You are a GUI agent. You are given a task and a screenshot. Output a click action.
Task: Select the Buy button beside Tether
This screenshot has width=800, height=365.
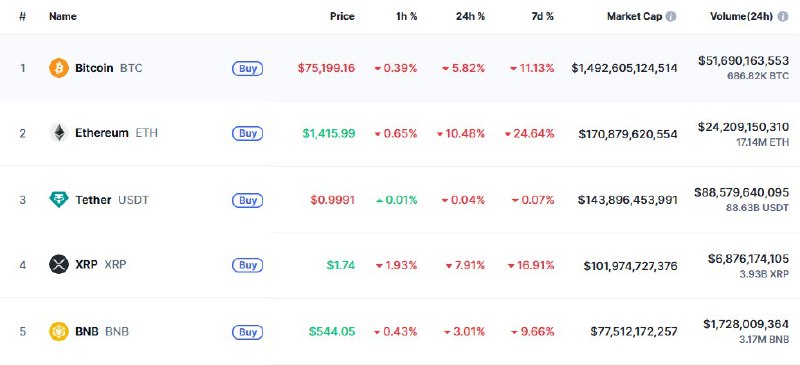[x=247, y=200]
